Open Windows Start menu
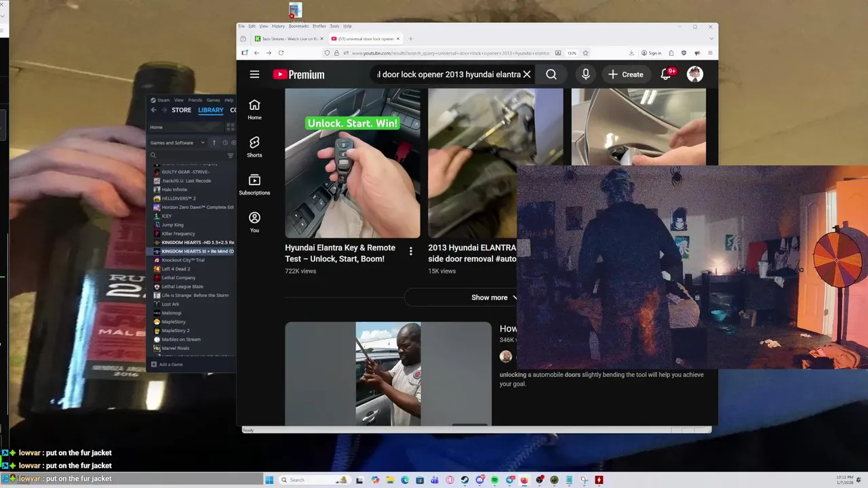 (269, 480)
